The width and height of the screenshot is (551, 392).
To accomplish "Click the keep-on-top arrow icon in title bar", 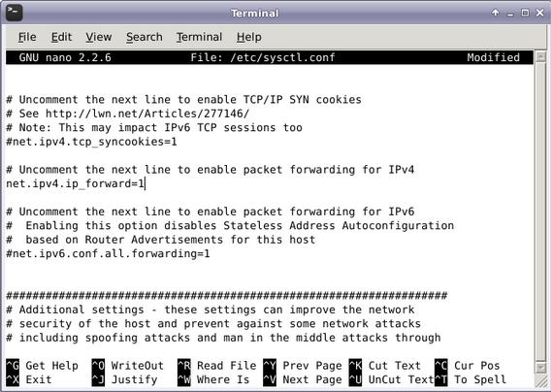I will [496, 13].
